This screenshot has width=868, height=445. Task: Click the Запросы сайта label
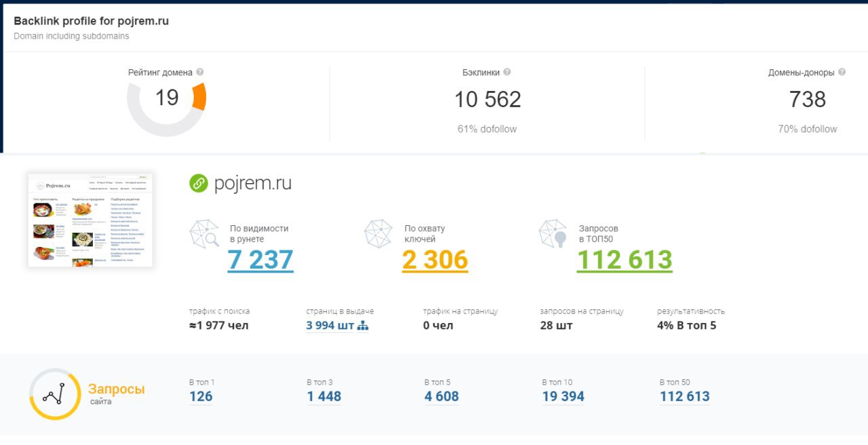point(116,394)
